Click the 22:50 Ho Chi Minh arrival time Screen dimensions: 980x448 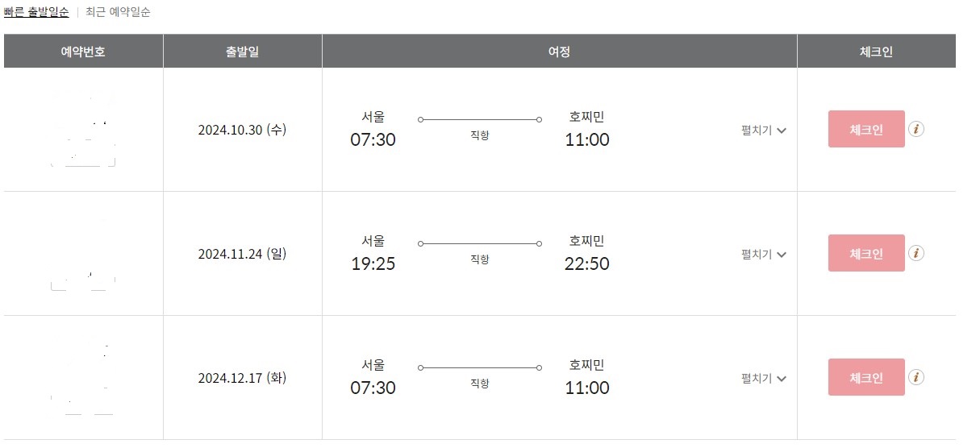pos(586,263)
